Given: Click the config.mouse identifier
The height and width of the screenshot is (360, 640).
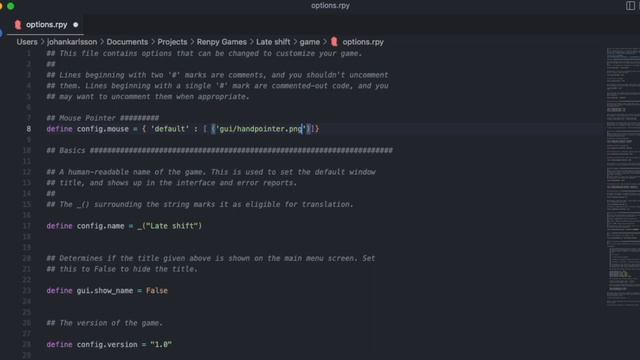Looking at the screenshot, I should 102,129.
